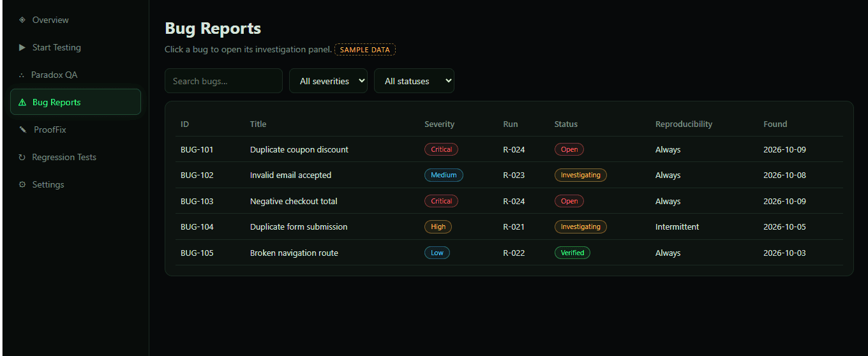Open bug BUG-102
Image resolution: width=868 pixels, height=356 pixels.
[509, 175]
